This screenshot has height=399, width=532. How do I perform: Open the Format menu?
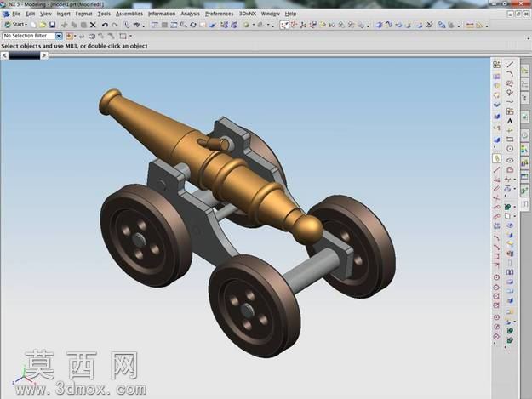(83, 14)
